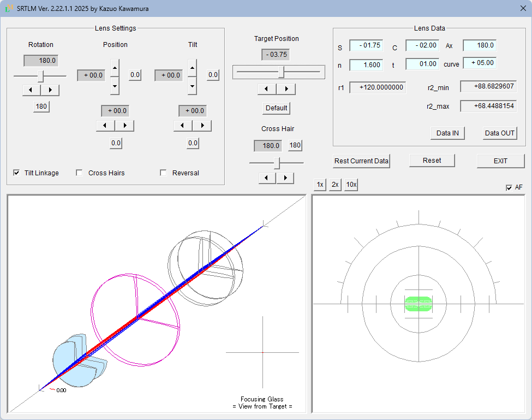Click the Target Position slider
This screenshot has width=532, height=420.
click(x=278, y=72)
